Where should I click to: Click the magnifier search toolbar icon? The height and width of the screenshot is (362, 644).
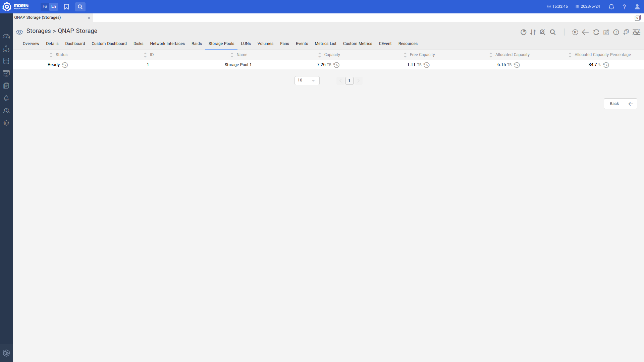(x=553, y=32)
